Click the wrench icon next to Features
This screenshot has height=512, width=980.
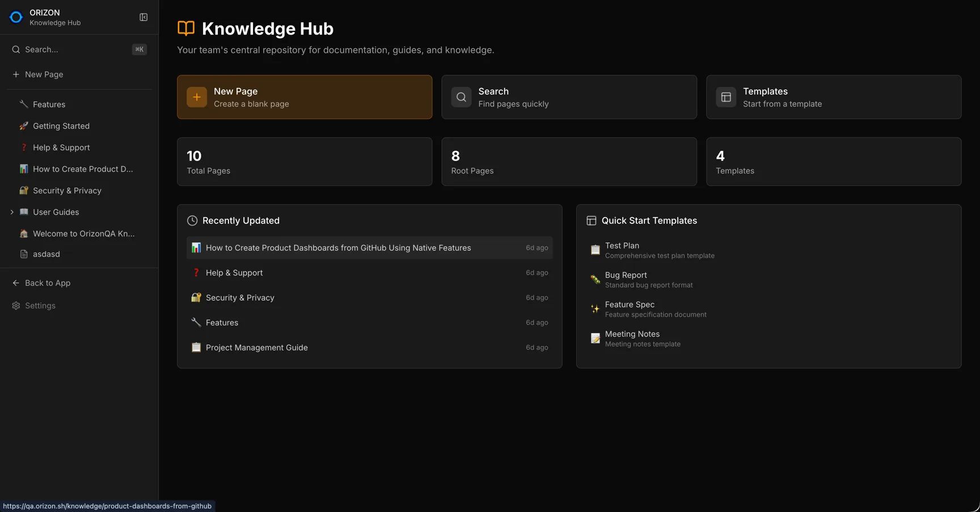[x=23, y=104]
